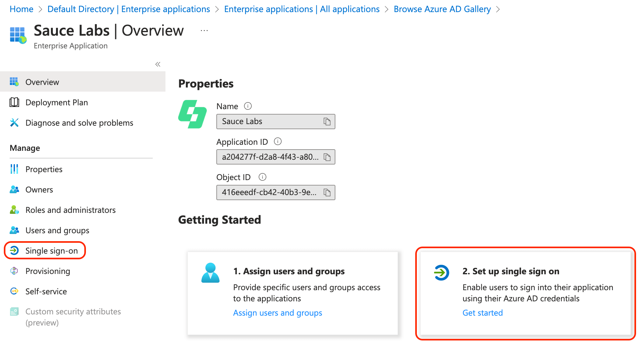
Task: Click the Self-service key icon
Action: coord(14,291)
